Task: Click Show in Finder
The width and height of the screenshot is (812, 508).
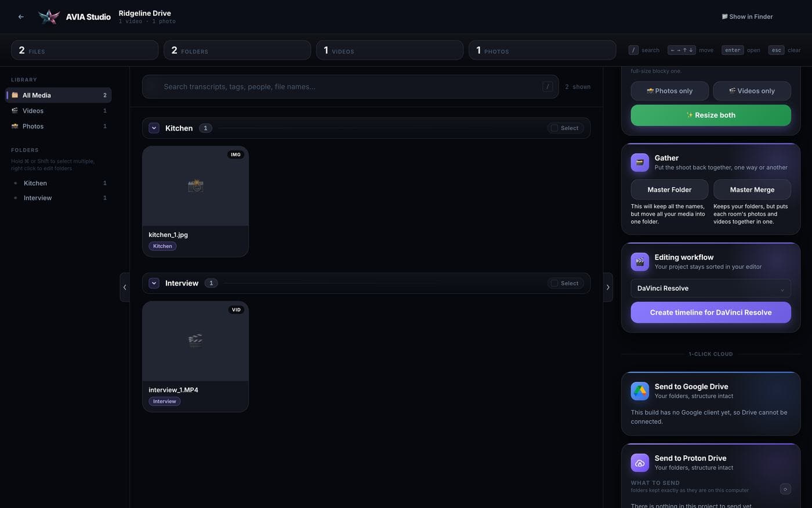Action: (747, 17)
